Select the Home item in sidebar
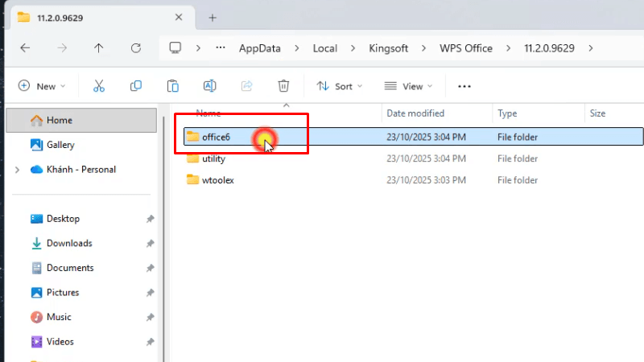This screenshot has width=644, height=362. coord(59,121)
